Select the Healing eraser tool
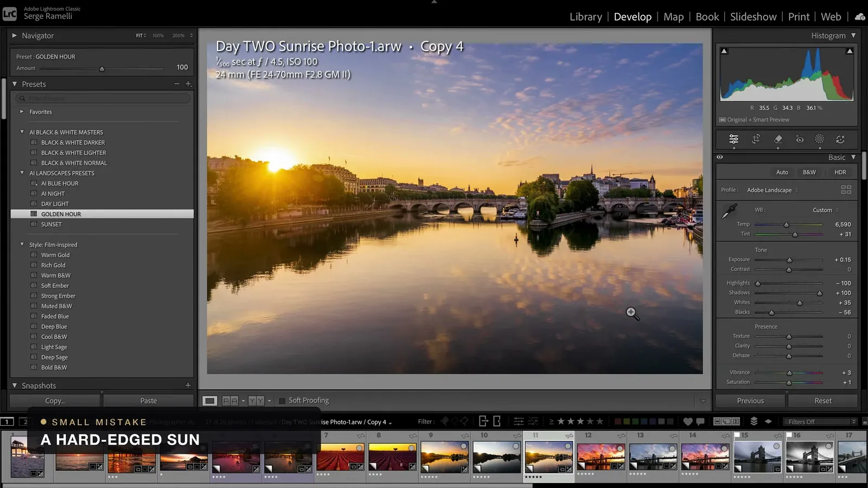 tap(778, 139)
